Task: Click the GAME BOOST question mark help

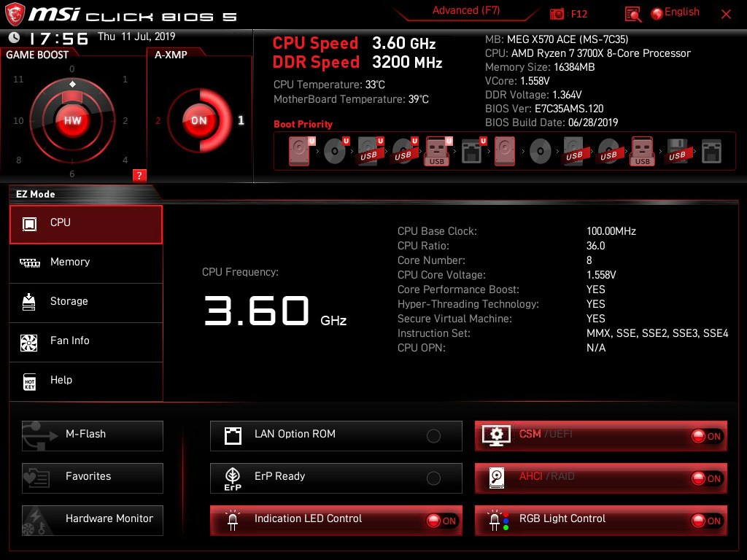Action: coord(139,175)
